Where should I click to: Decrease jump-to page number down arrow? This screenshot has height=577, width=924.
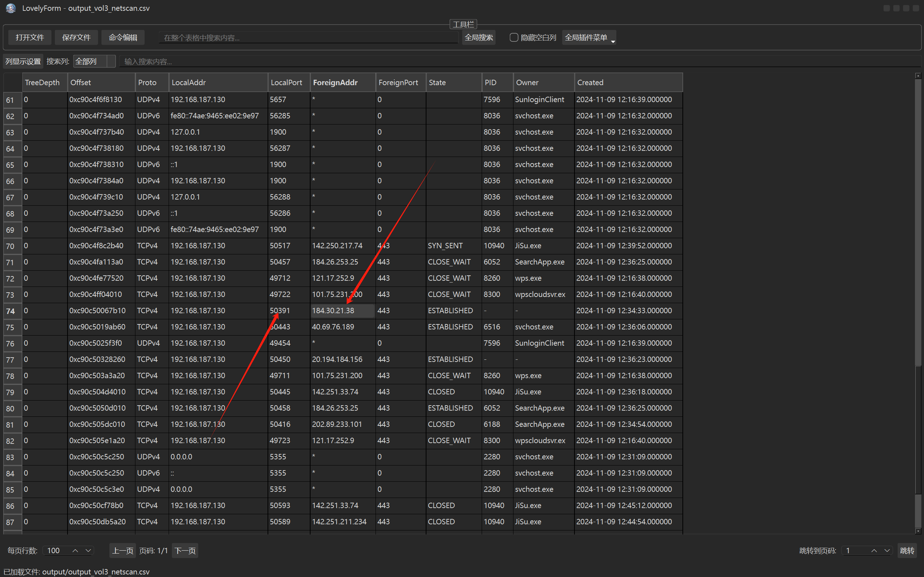(887, 550)
